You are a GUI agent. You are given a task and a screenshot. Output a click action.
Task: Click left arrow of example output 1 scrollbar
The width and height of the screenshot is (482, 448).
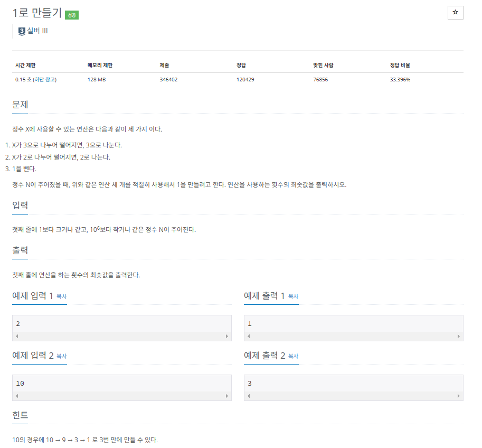(x=249, y=337)
